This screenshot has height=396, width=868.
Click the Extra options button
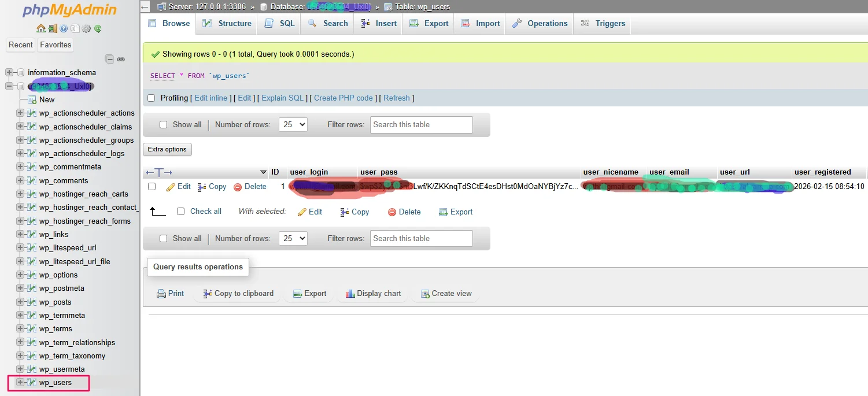click(x=167, y=149)
